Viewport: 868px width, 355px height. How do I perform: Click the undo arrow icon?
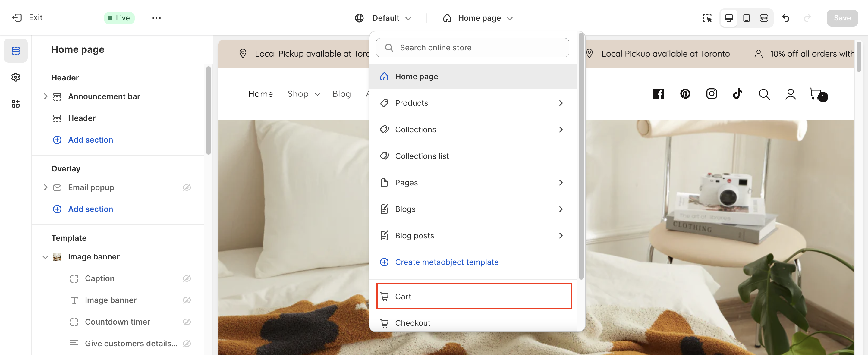click(785, 18)
